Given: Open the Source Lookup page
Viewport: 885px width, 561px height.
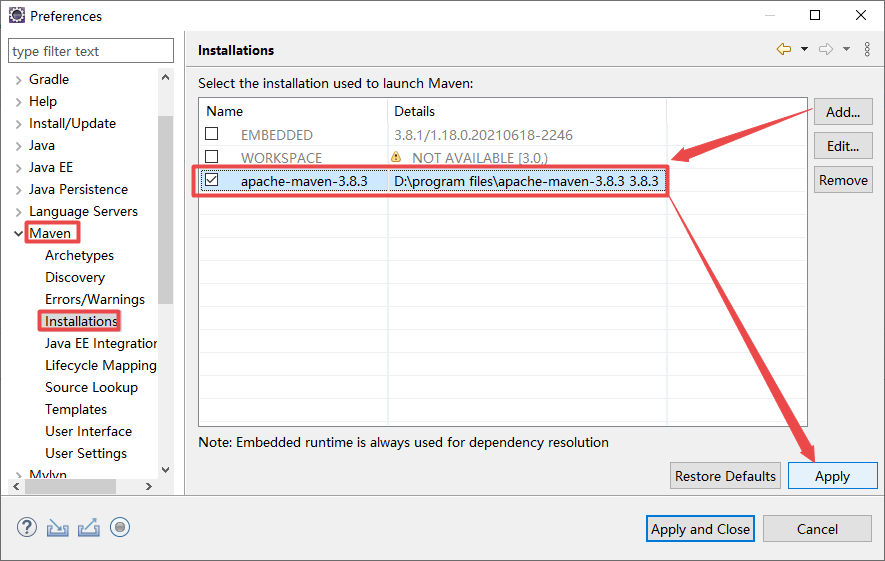Looking at the screenshot, I should 91,387.
